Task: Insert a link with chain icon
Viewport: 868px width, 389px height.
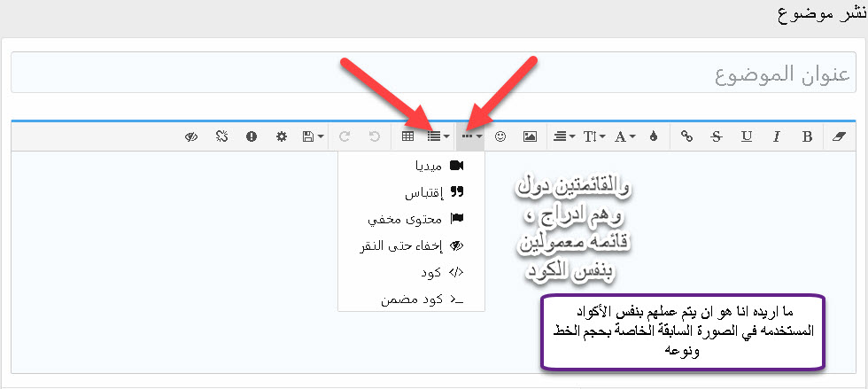Action: (686, 136)
